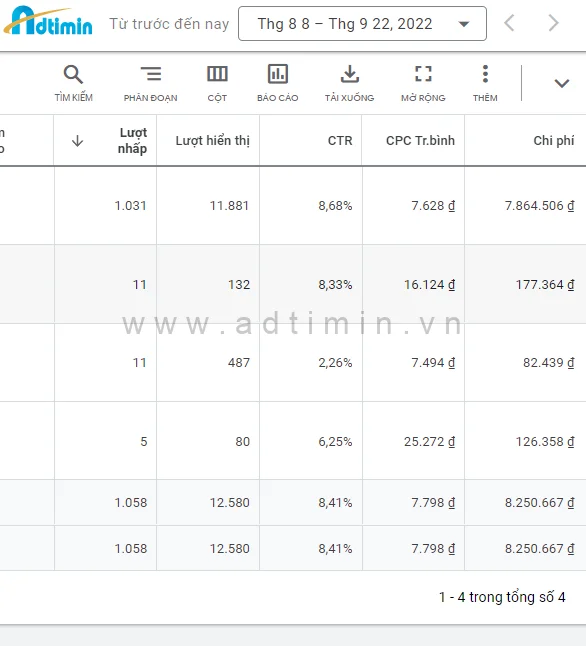Collapse toolbar with the chevron arrow
The height and width of the screenshot is (646, 586).
[x=561, y=84]
